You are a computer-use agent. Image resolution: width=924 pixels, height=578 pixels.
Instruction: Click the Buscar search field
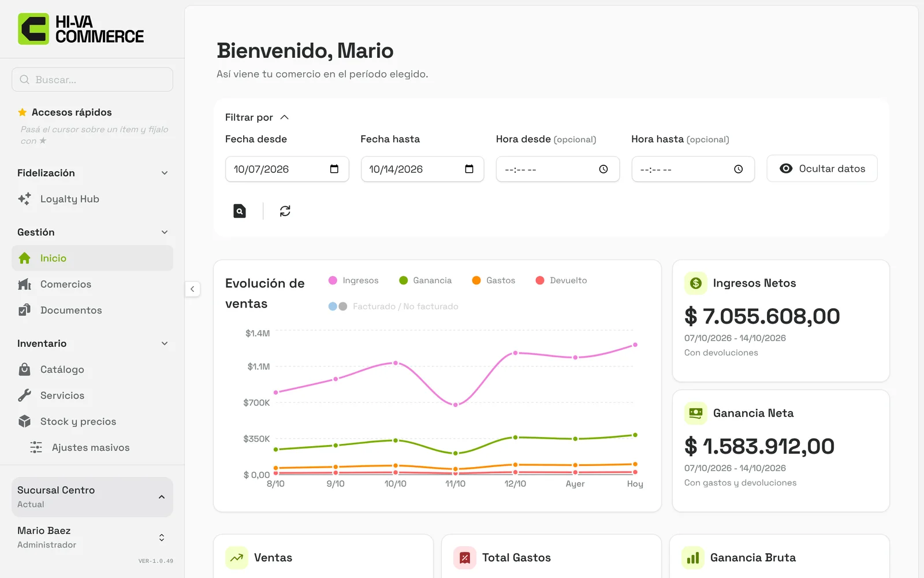(x=92, y=80)
